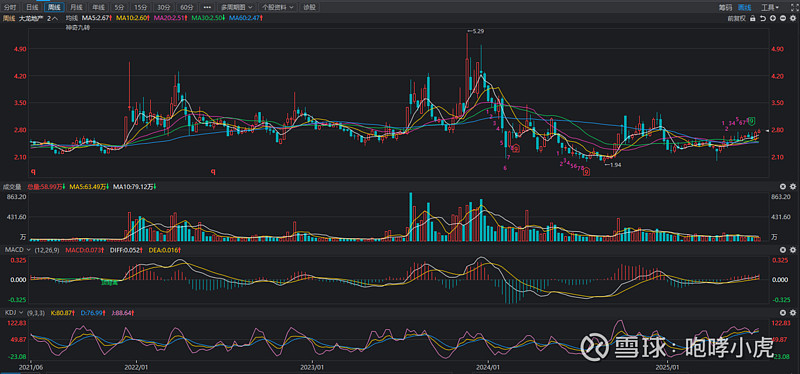Click the 2024/01 date axis label
The height and width of the screenshot is (374, 800).
click(488, 367)
